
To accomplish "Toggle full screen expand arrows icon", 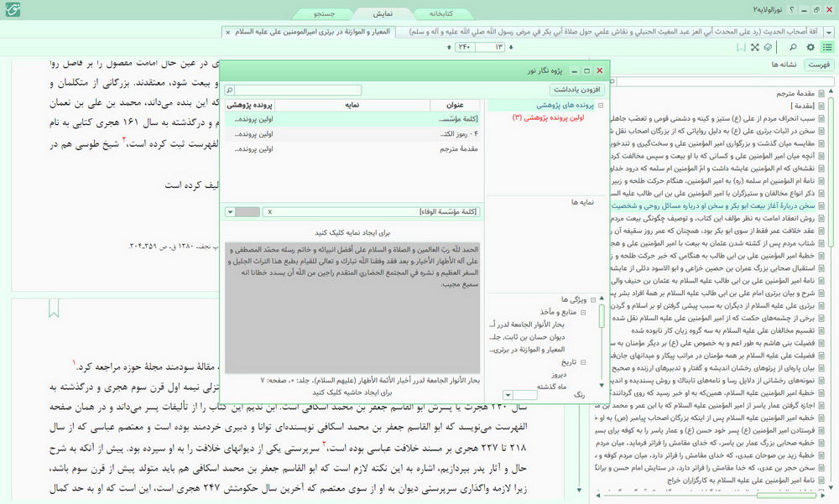I will pos(754,48).
